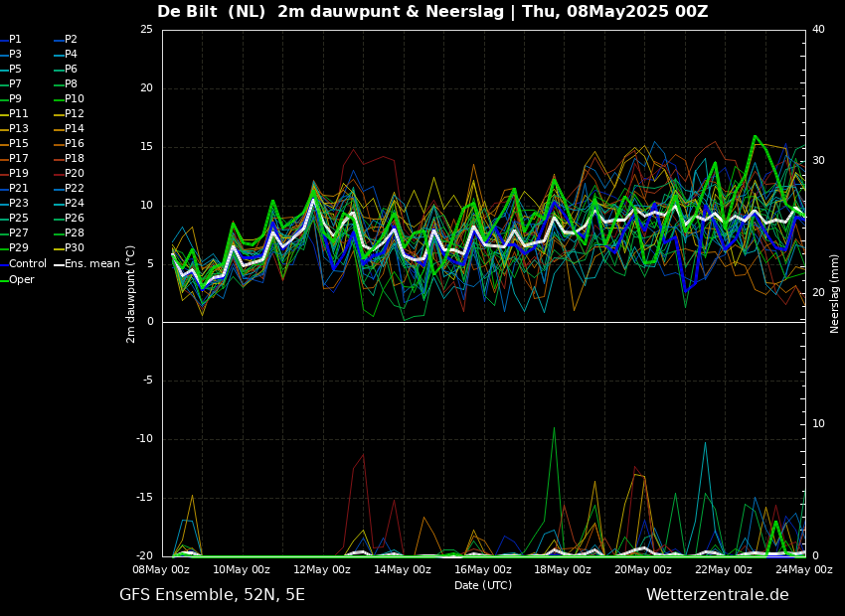
Task: Click legend item P6
Action: [67, 69]
